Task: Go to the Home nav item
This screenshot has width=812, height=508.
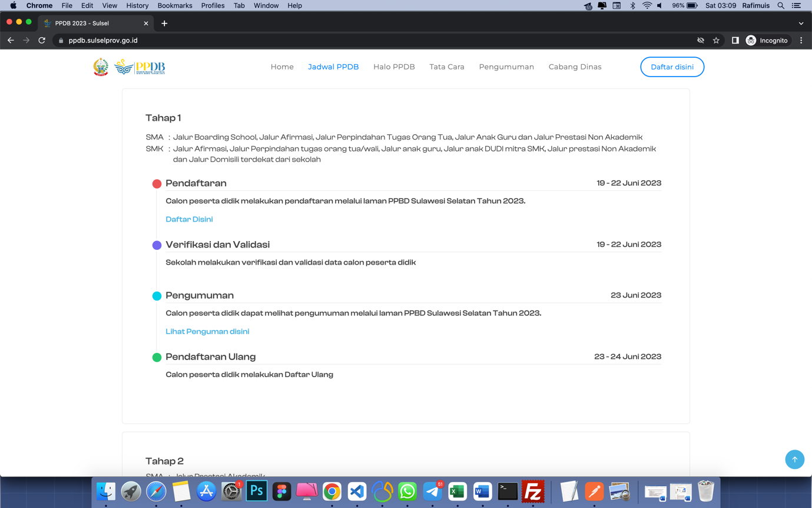Action: 282,67
